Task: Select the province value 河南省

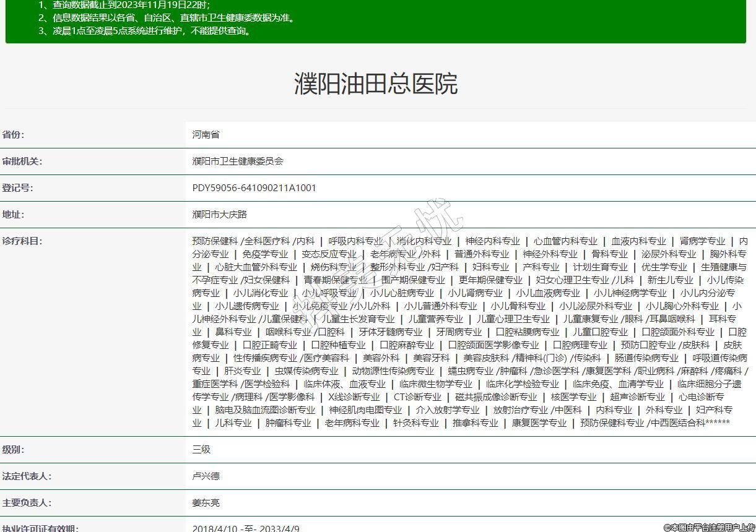Action: 206,135
